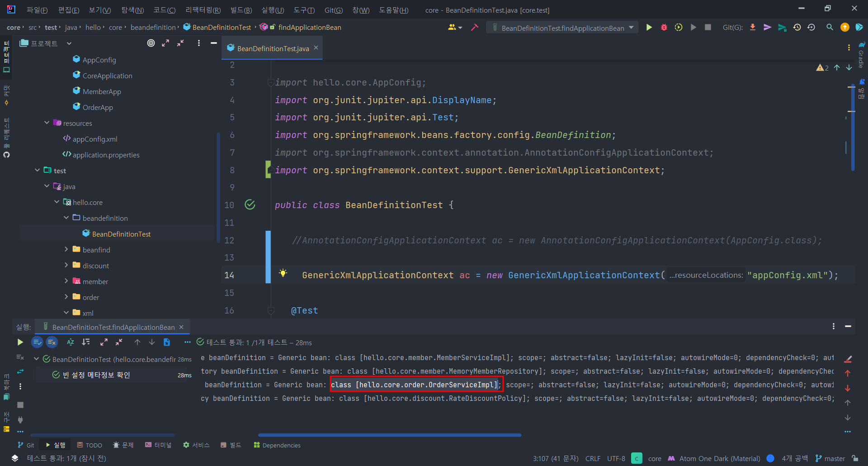Viewport: 868px width, 466px height.
Task: Click the light bulb quick-fix on line 14
Action: pyautogui.click(x=283, y=273)
